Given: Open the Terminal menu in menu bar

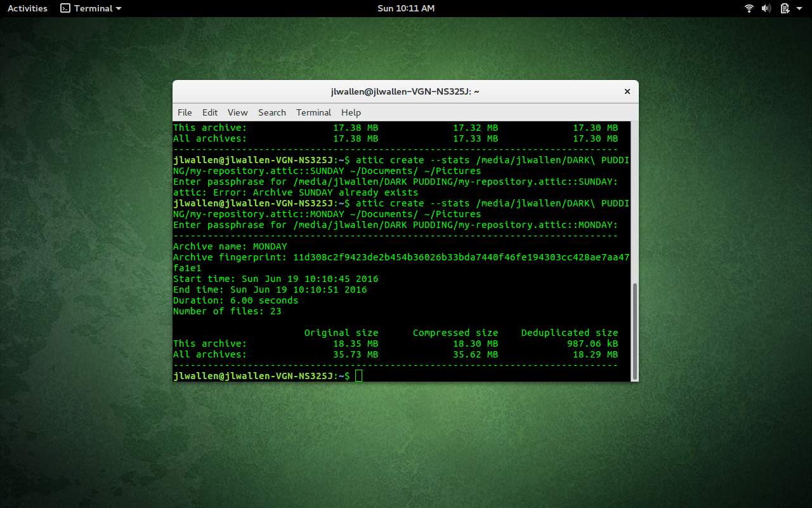Looking at the screenshot, I should [x=313, y=112].
